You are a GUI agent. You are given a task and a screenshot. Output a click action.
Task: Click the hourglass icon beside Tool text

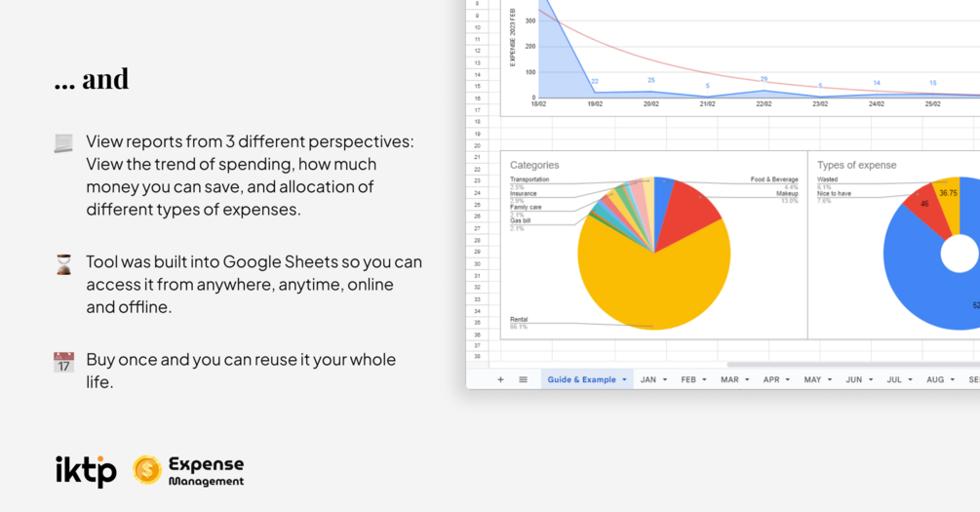[x=63, y=264]
